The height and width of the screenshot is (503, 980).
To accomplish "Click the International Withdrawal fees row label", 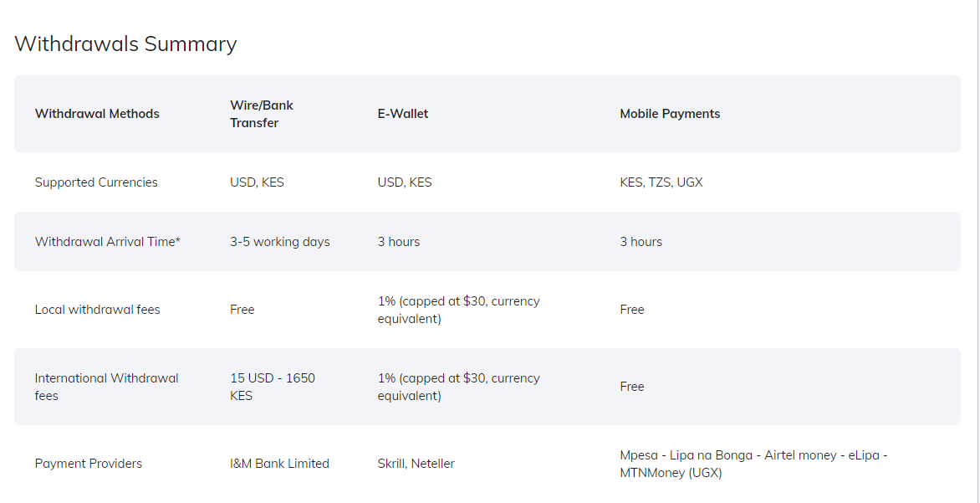I will (x=106, y=387).
